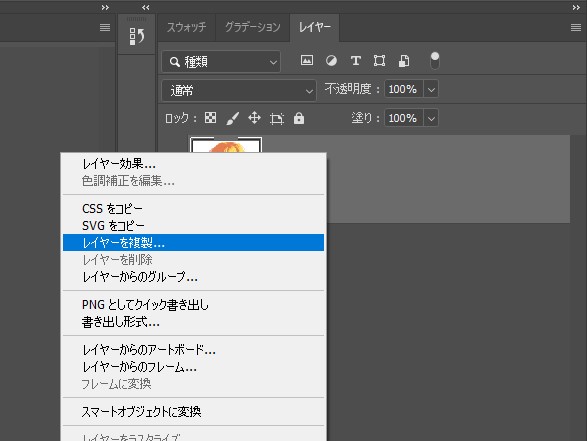Screen dimensions: 587x441
Task: Select the レイヤー tab
Action: click(314, 27)
